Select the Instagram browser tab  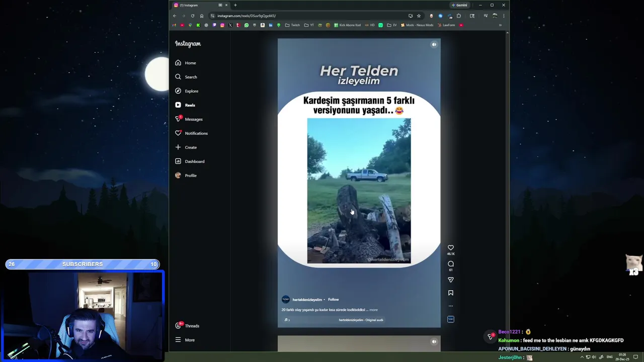(x=200, y=5)
